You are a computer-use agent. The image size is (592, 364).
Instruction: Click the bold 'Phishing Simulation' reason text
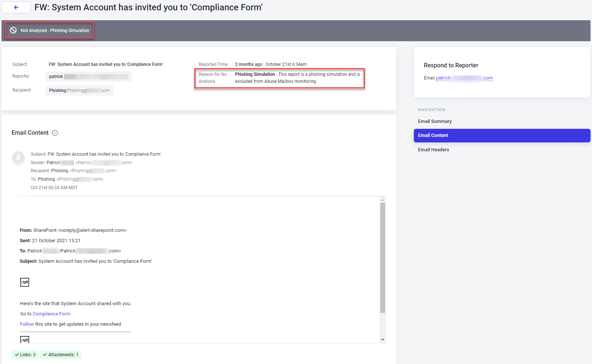pos(255,74)
